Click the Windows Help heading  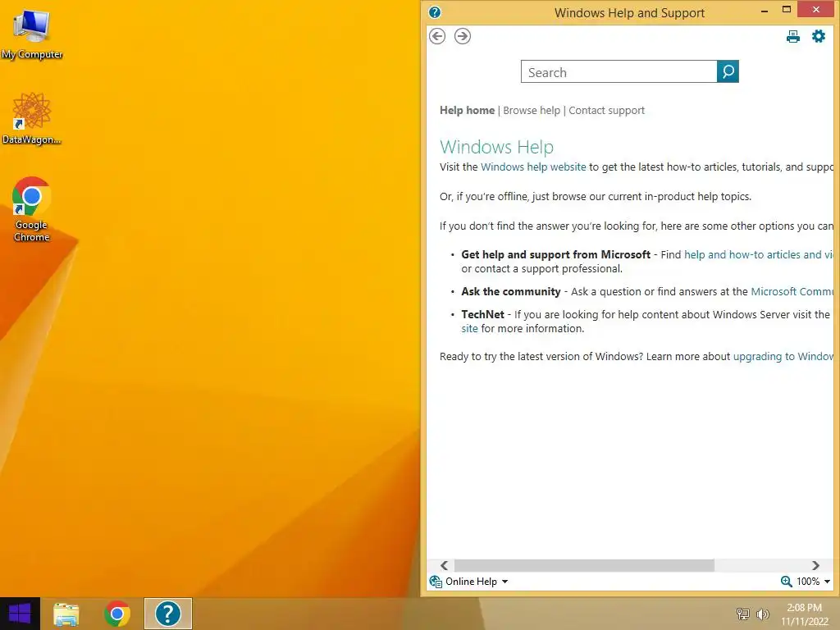(x=496, y=147)
